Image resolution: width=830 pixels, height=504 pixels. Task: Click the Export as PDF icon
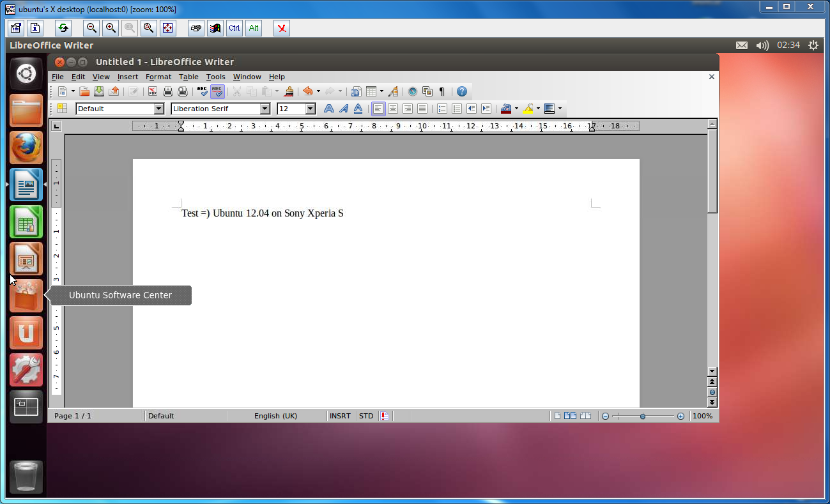(152, 91)
